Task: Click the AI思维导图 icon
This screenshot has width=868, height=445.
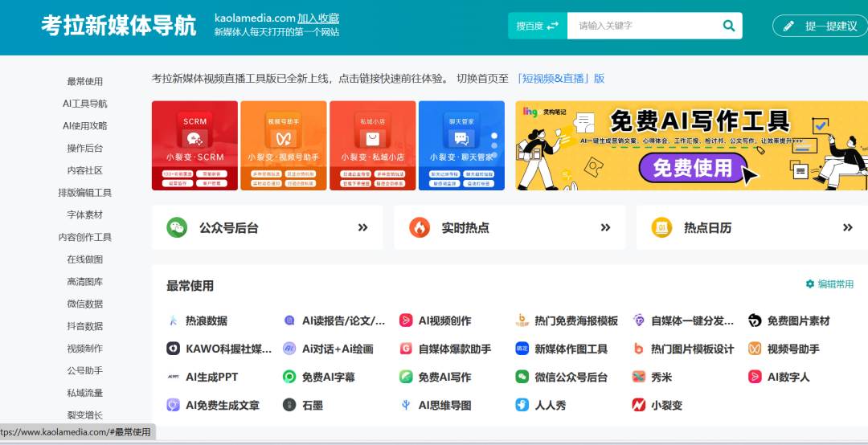Action: (406, 405)
